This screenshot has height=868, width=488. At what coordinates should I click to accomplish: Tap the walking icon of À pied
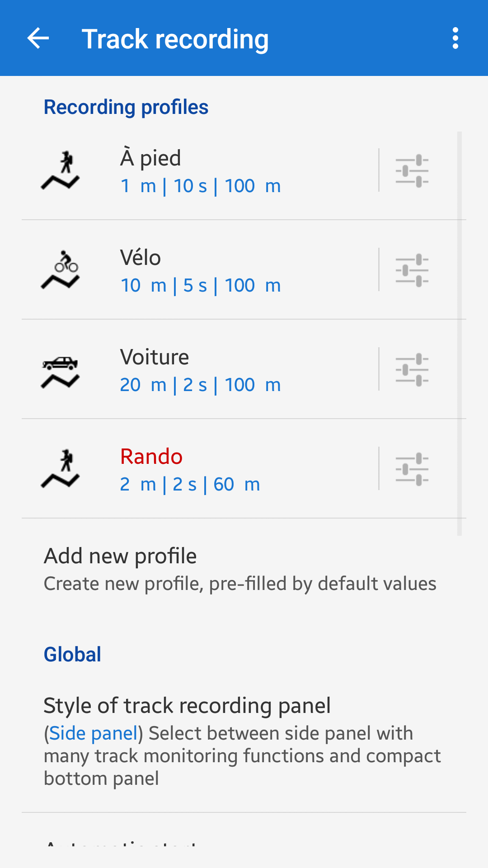pyautogui.click(x=61, y=170)
